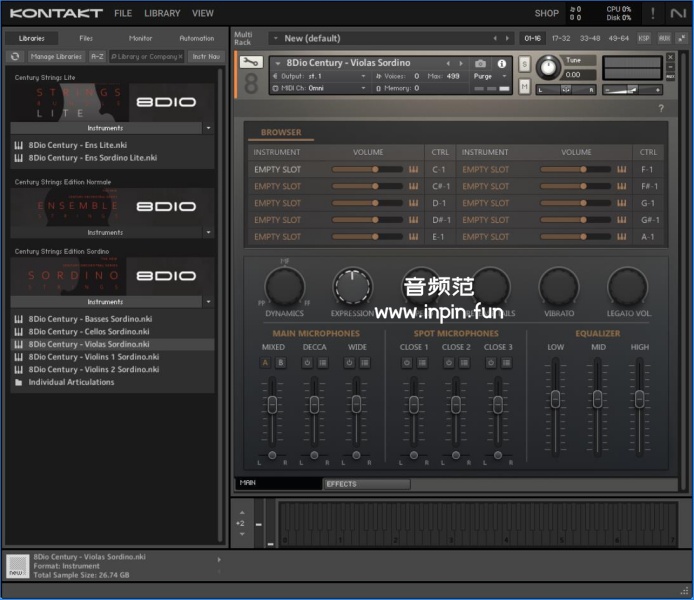Click the camera snapshot icon
Viewport: 694px width, 600px height.
click(480, 63)
